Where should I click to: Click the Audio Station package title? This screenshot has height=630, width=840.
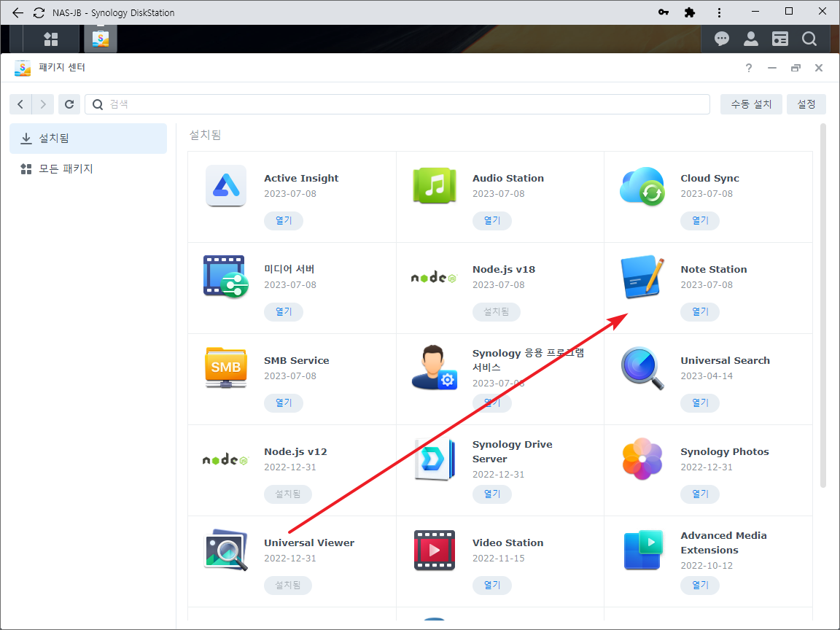507,179
